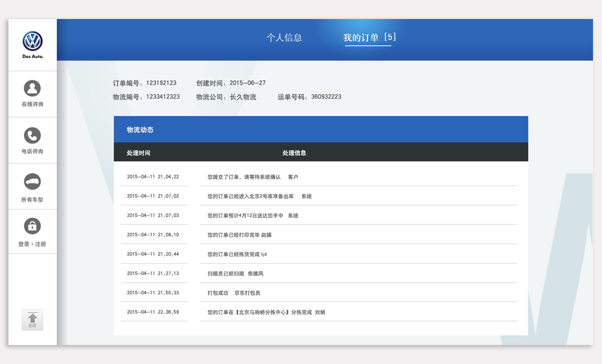Screen dimensions: 602x364
Task: Click the Das Auto. text under logo
Action: (33, 56)
